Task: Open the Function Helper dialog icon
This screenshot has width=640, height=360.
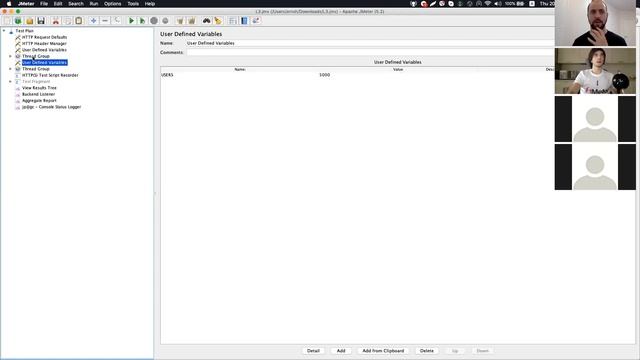Action: [x=233, y=21]
